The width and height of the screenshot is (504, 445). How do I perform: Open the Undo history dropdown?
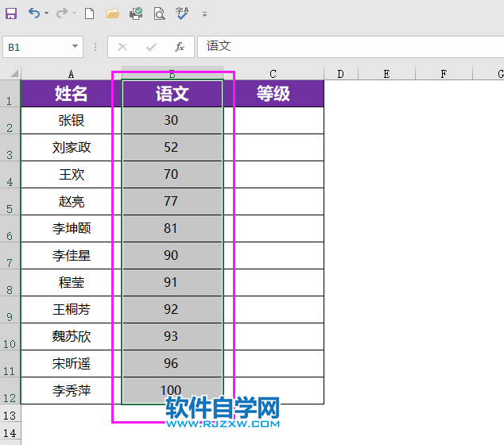(46, 14)
